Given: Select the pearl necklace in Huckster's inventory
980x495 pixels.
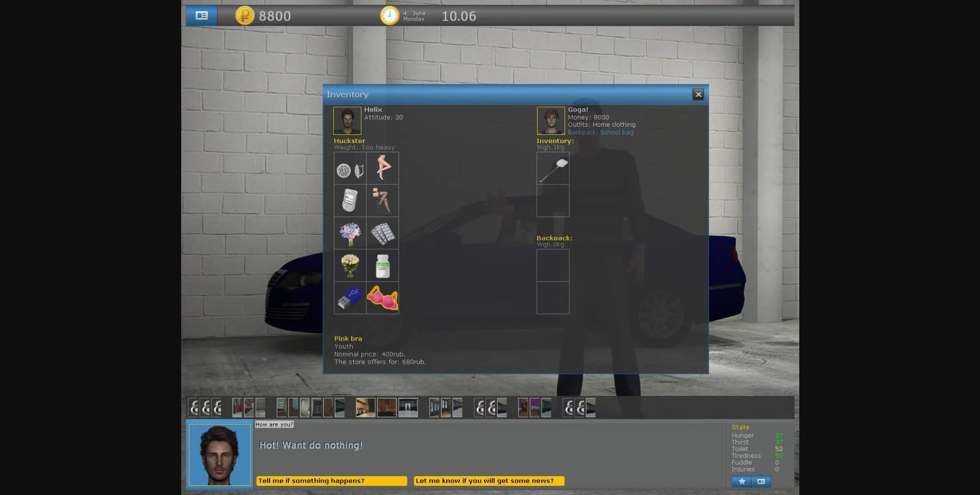Looking at the screenshot, I should point(350,168).
